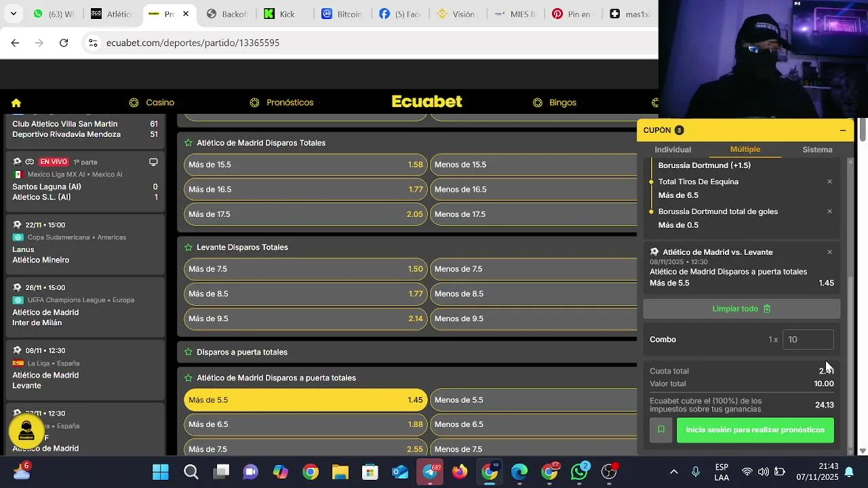Viewport: 868px width, 488px height.
Task: Switch to the Pinterest browser tab
Action: 571,14
